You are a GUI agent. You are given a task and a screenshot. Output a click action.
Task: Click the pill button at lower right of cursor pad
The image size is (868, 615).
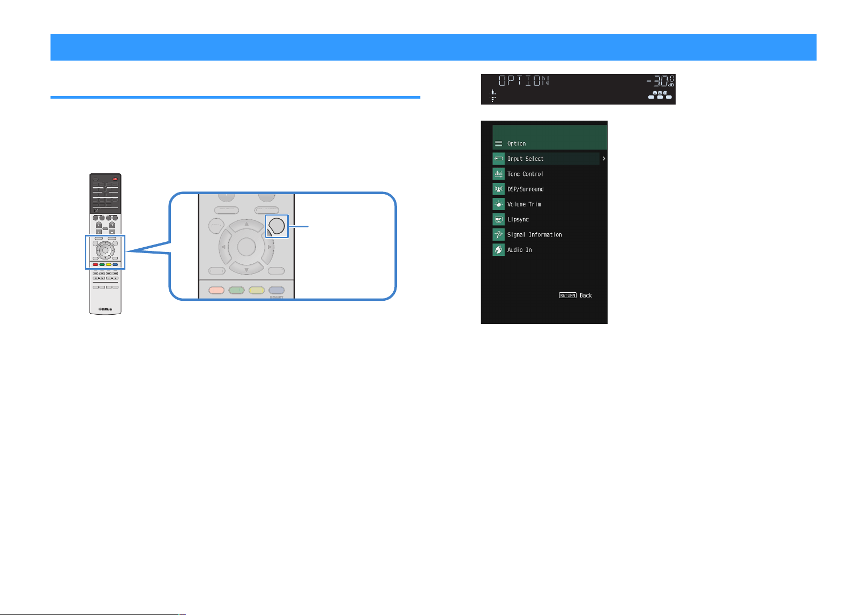click(x=276, y=271)
